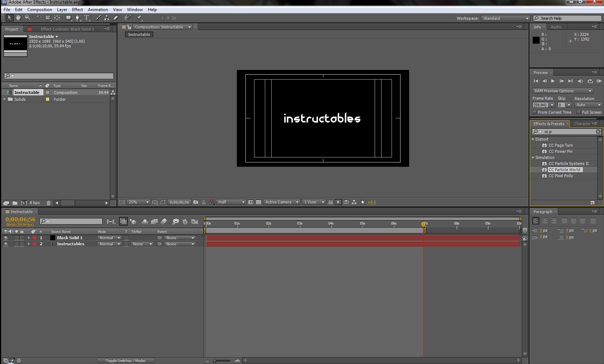The height and width of the screenshot is (364, 604).
Task: Open the Half resolution dropdown
Action: 231,202
